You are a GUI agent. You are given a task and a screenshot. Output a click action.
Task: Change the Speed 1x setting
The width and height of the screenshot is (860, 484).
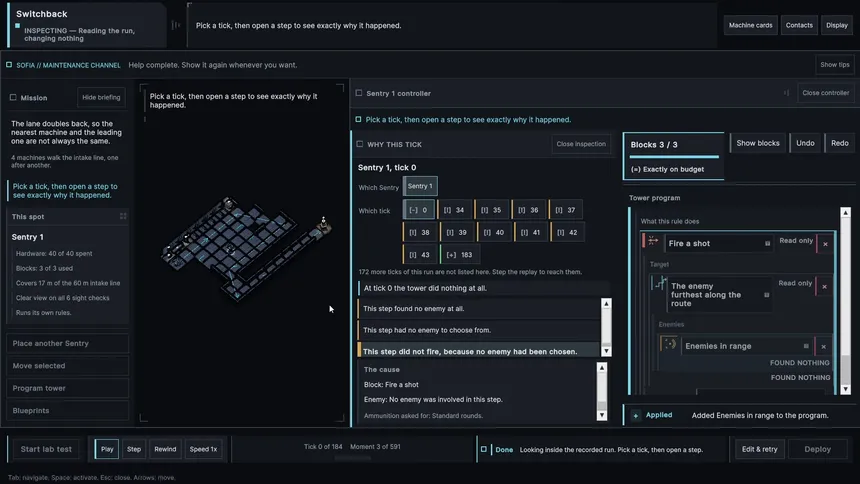pos(203,449)
